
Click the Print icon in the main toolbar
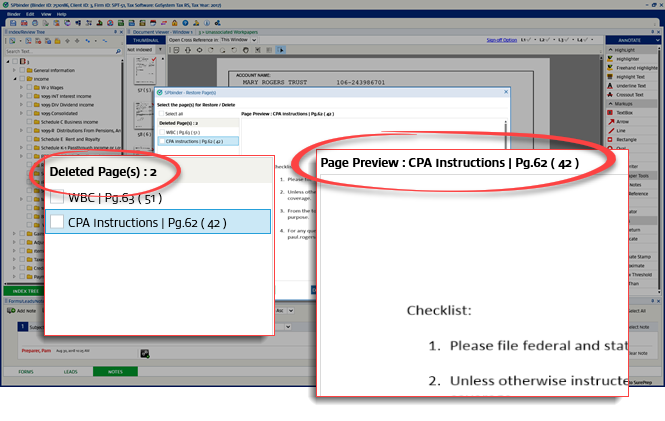[x=35, y=23]
